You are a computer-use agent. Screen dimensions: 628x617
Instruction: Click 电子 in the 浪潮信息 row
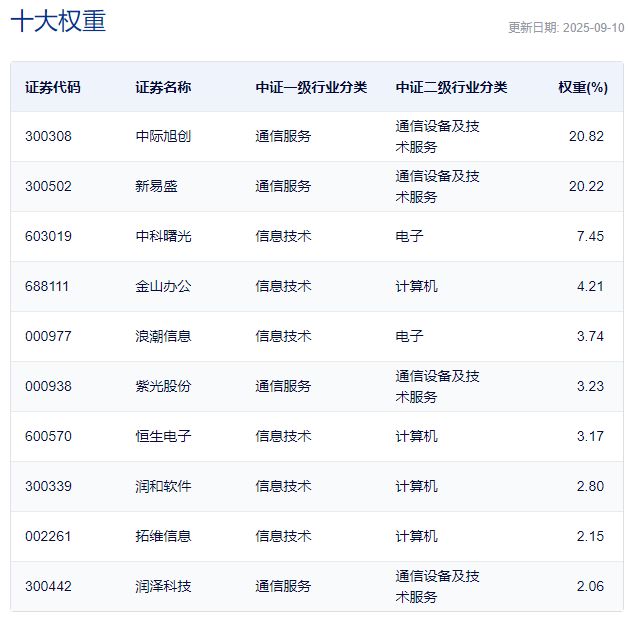[x=409, y=336]
